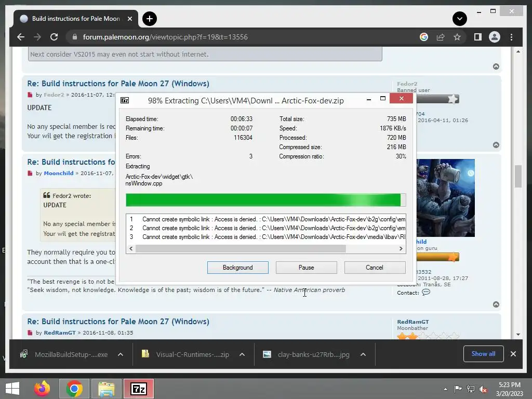
Task: Click the muted volume tray icon
Action: tap(483, 389)
